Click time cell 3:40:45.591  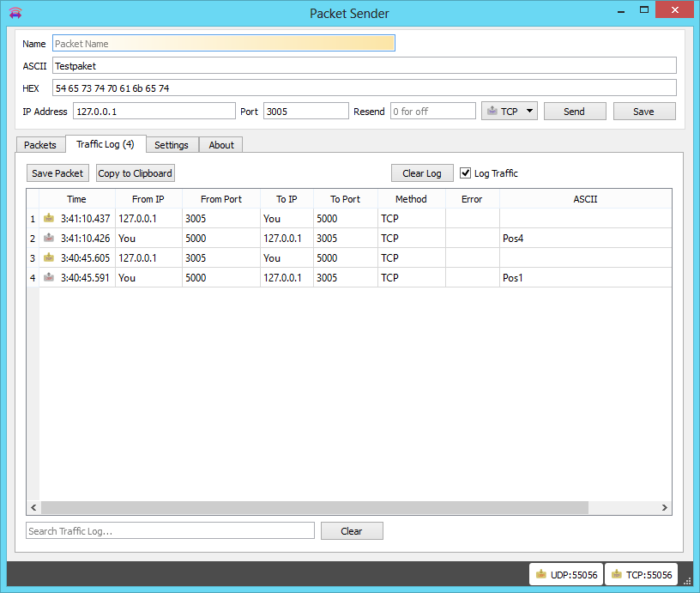click(x=77, y=278)
